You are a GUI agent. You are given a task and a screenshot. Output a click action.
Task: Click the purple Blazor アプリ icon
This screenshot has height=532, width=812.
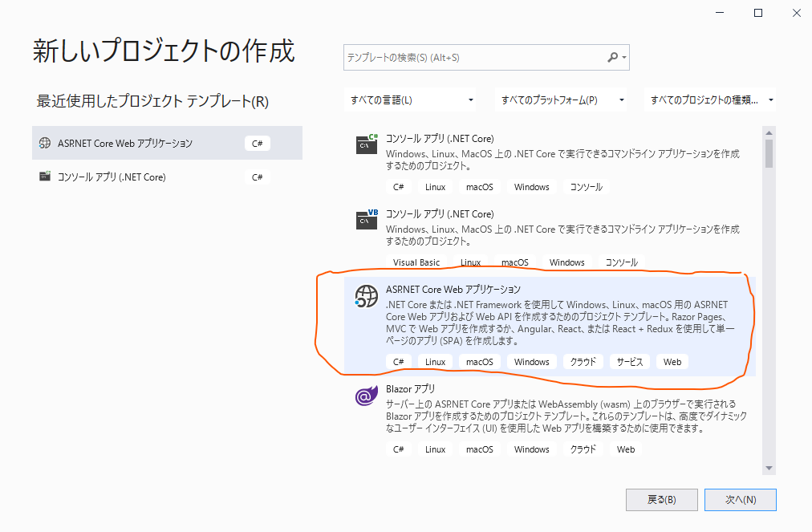click(366, 395)
